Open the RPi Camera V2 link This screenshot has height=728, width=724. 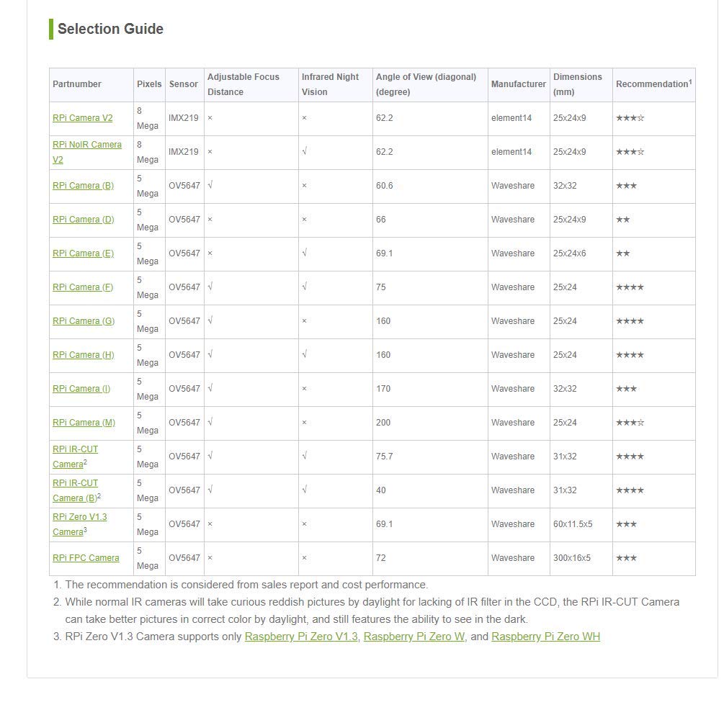coord(82,118)
